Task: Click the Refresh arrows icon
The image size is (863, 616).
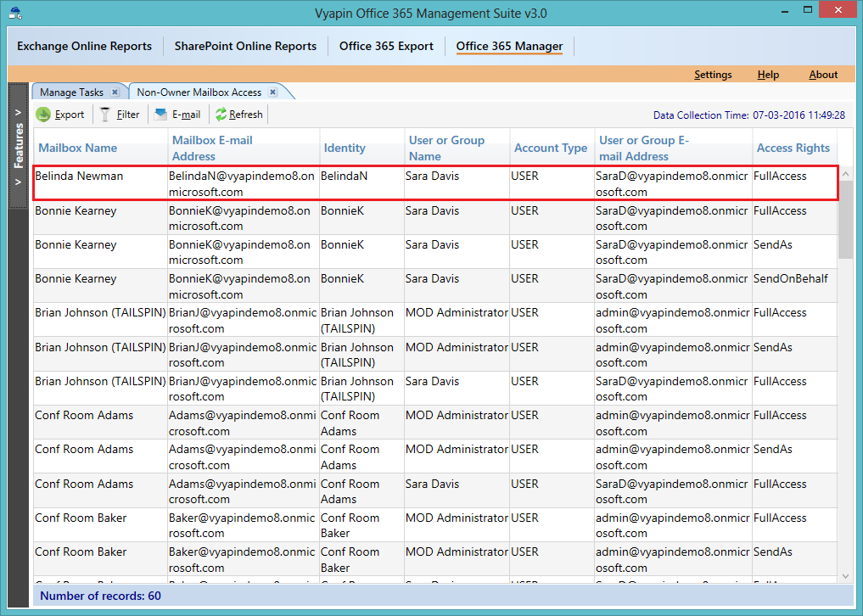Action: (x=221, y=115)
